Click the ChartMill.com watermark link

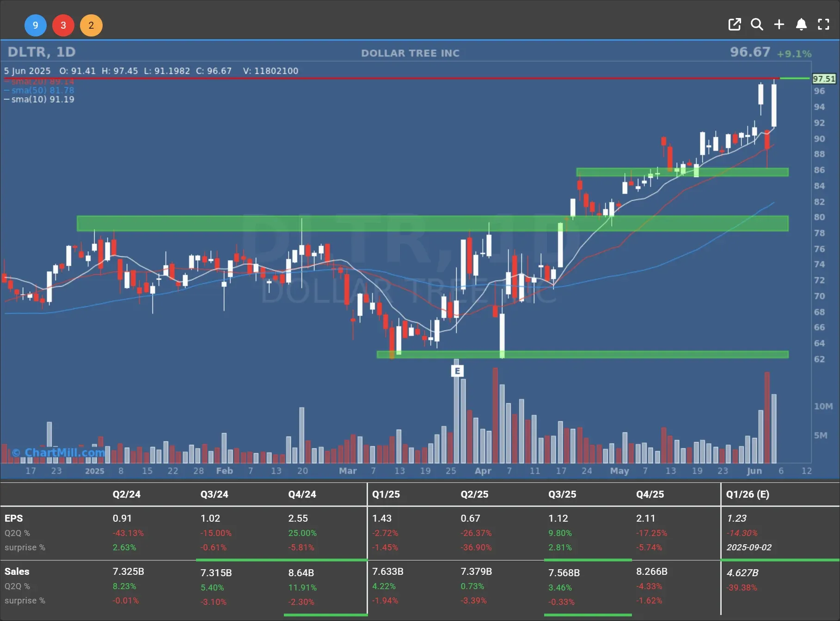59,452
